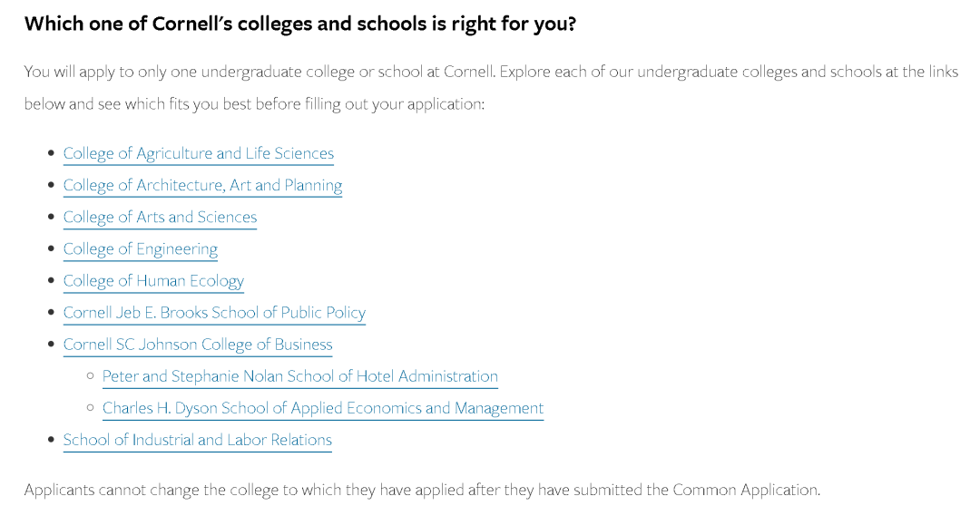Visit College of Architecture, Art and Planning
Viewport: 980px width, 525px height.
[x=202, y=186]
